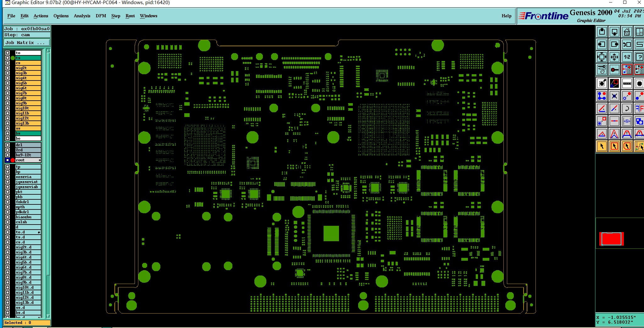This screenshot has width=644, height=328.
Task: Click the green color dot of ts layer
Action: [13, 58]
